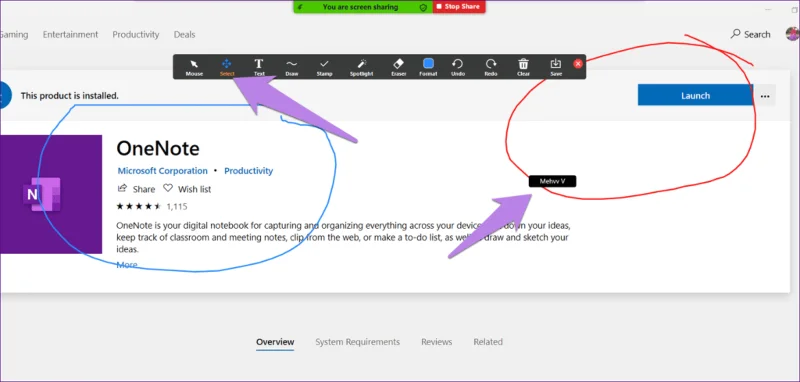Clear annotations with trash icon

coord(523,67)
